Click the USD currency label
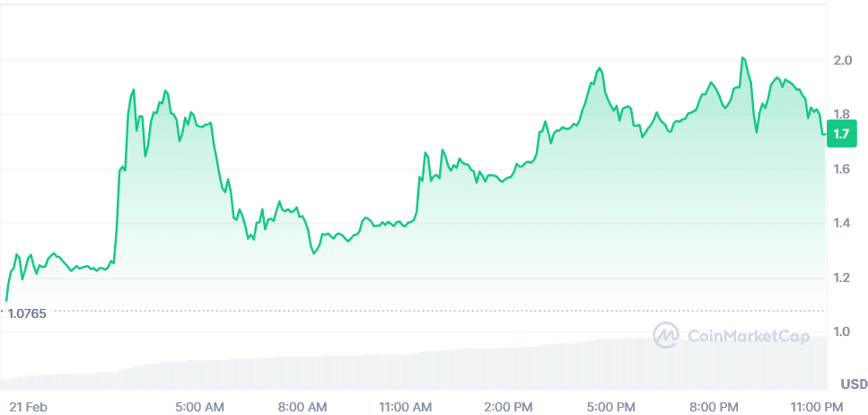Viewport: 868px width, 415px height. tap(854, 384)
